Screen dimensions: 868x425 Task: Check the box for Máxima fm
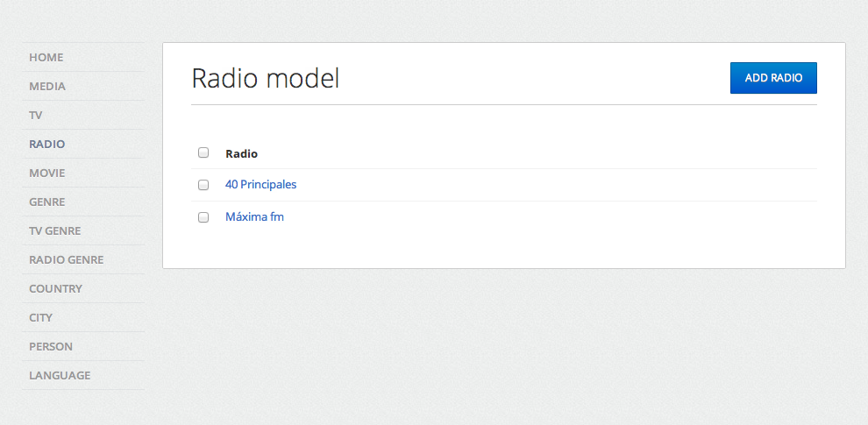[203, 217]
